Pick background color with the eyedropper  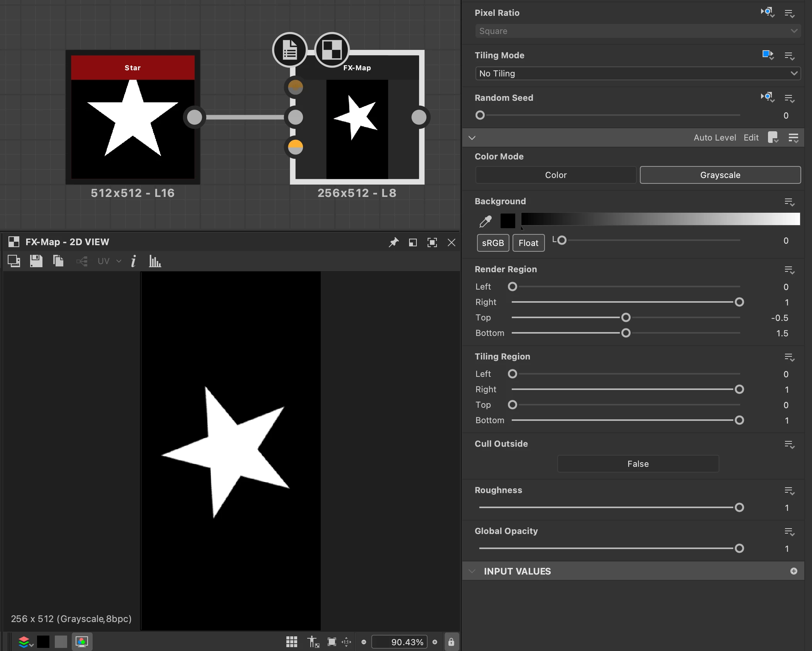(485, 221)
